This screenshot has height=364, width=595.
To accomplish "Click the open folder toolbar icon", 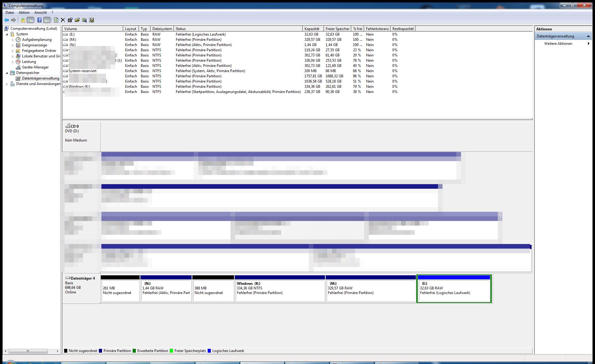I will (77, 20).
